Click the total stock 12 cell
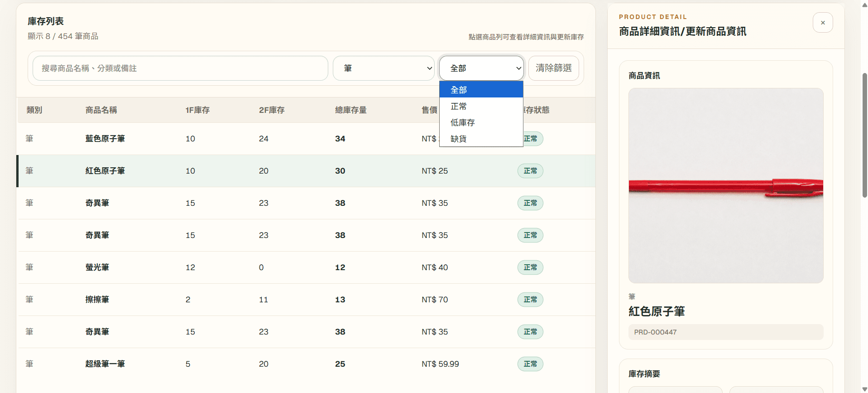The width and height of the screenshot is (868, 393). pos(340,267)
